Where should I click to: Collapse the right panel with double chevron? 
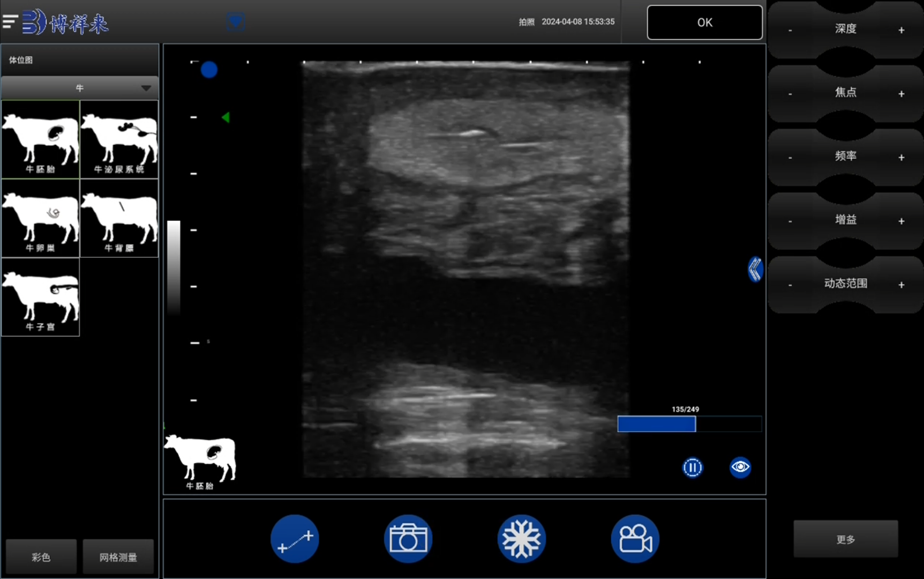tap(755, 269)
